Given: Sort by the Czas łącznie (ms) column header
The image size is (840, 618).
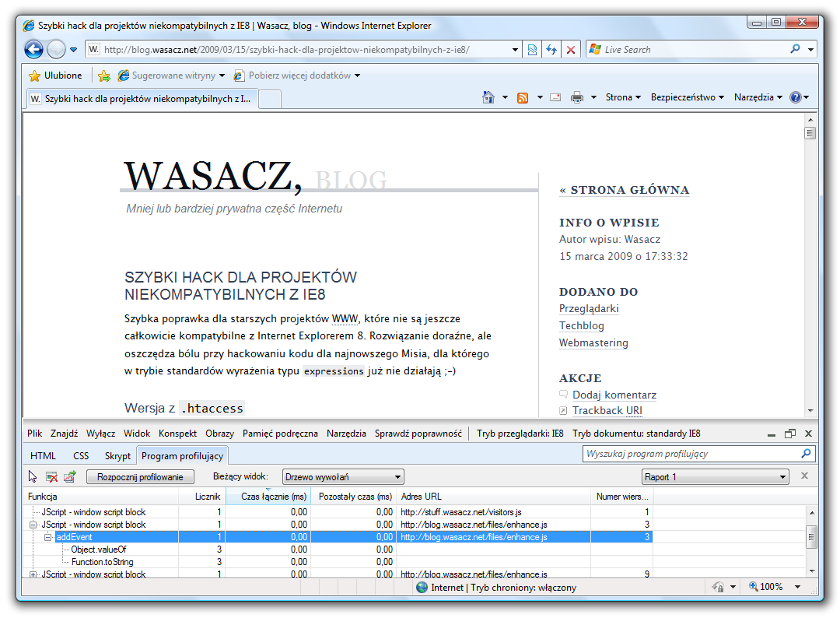Looking at the screenshot, I should (268, 497).
